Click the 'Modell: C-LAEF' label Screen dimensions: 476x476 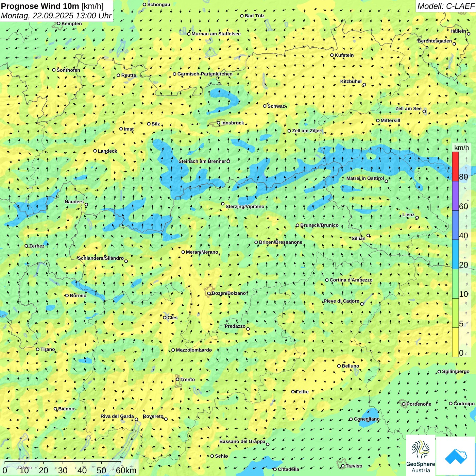(446, 6)
